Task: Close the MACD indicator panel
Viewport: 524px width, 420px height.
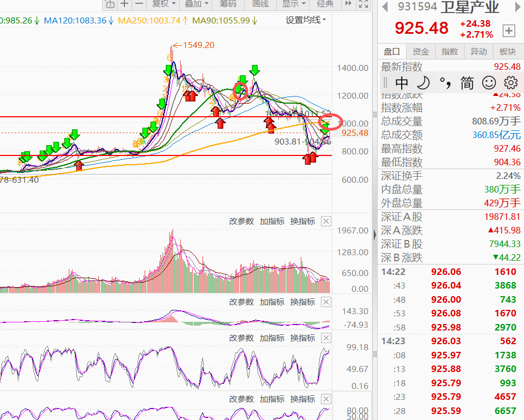Action: click(x=326, y=302)
